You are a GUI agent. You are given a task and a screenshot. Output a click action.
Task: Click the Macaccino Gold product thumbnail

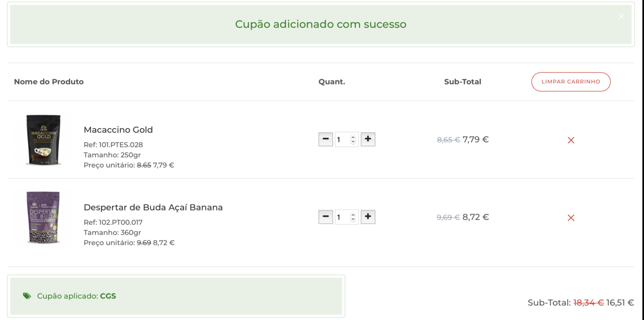[43, 140]
